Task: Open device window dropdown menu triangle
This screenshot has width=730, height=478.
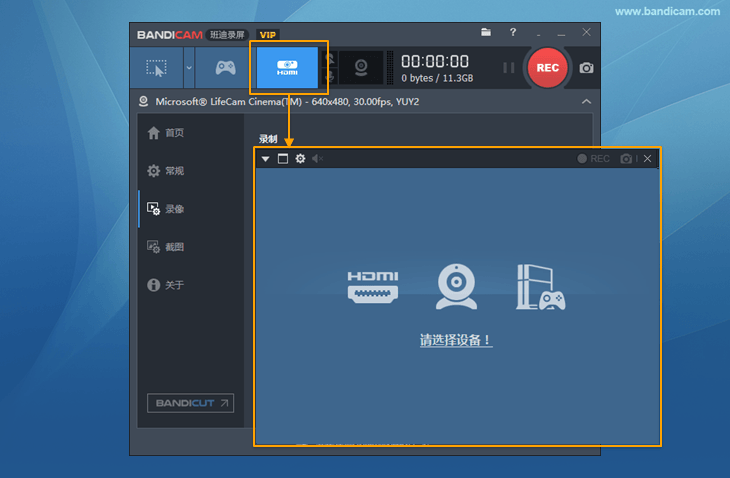Action: pyautogui.click(x=265, y=159)
